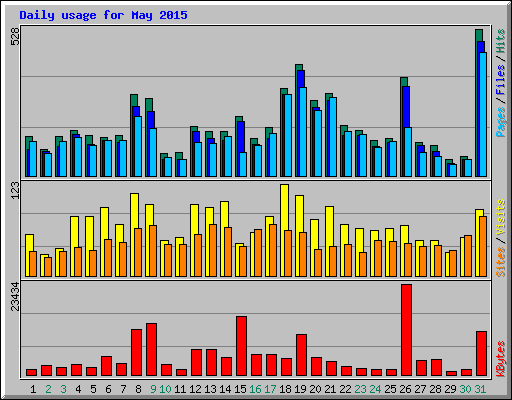Click day label 22
Screen dimensions: 512x400
[x=345, y=389]
